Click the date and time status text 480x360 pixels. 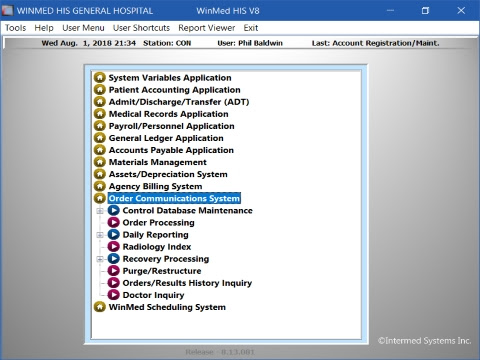pos(89,43)
